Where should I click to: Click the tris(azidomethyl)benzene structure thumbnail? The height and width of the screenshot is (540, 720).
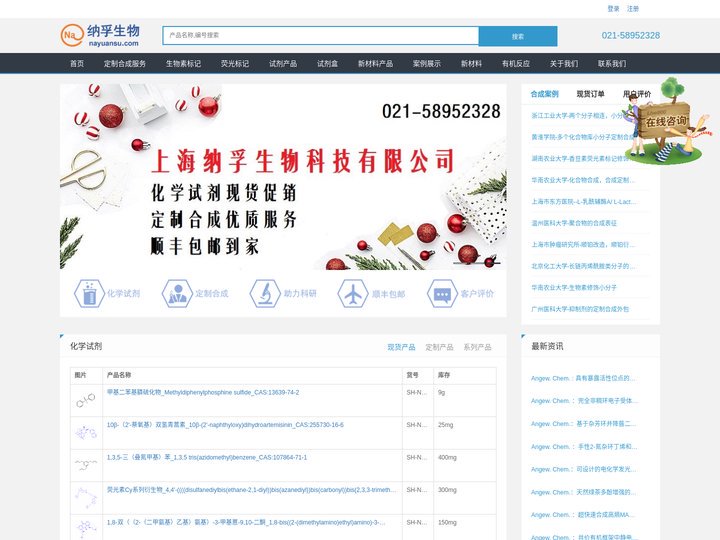pyautogui.click(x=86, y=465)
